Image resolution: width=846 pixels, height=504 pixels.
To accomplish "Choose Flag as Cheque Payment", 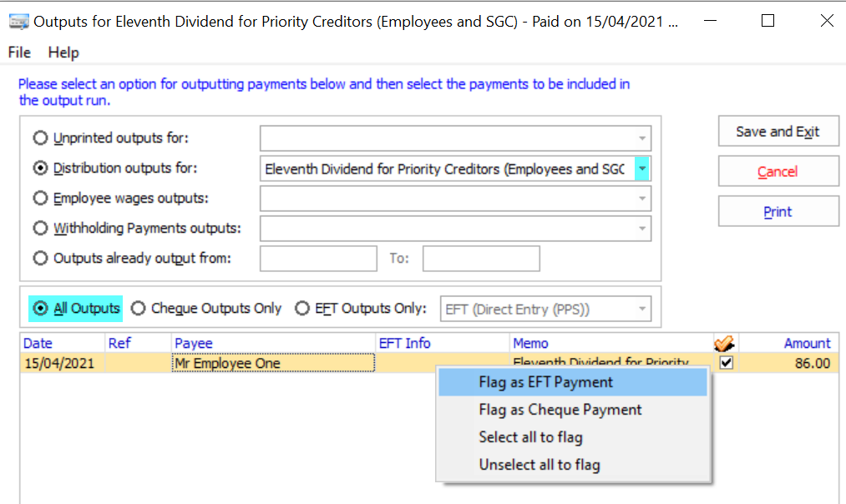I will [560, 410].
